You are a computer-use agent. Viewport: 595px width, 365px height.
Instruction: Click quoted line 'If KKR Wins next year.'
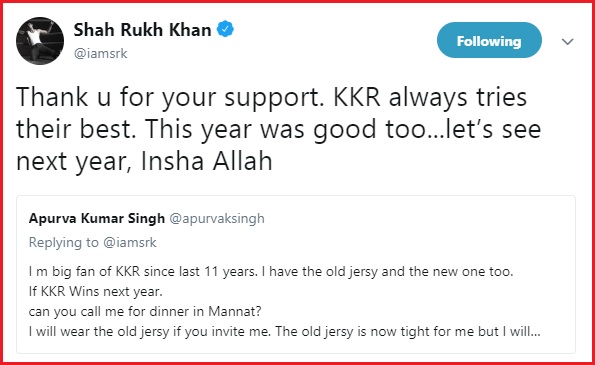(96, 291)
